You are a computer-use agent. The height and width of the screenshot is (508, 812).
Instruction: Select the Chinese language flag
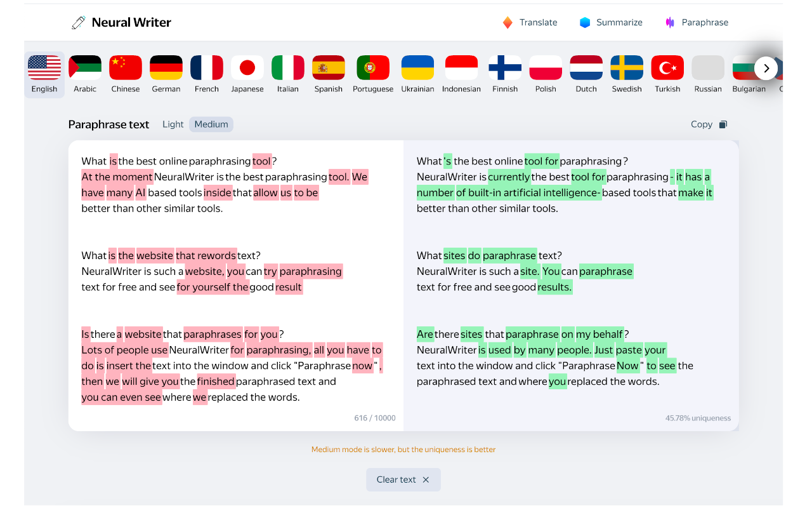(126, 67)
